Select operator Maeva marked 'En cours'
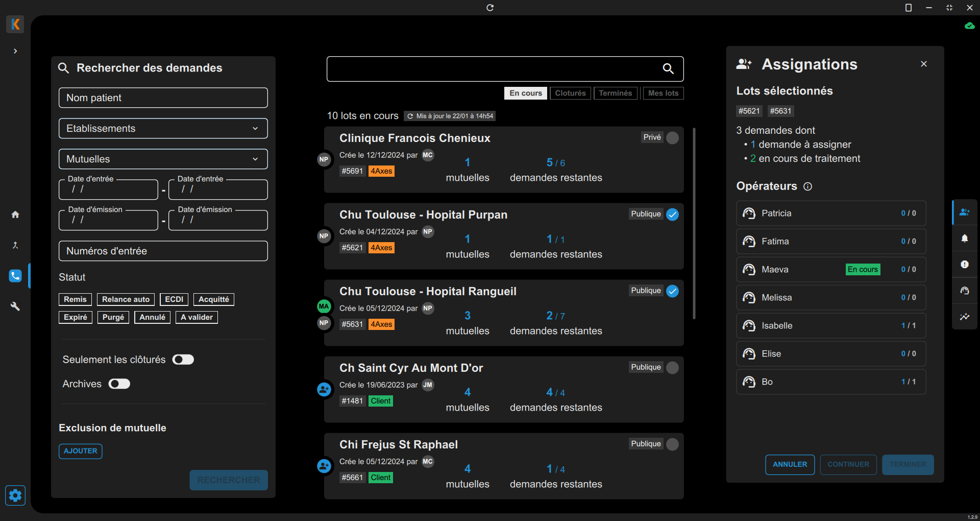 pos(831,269)
